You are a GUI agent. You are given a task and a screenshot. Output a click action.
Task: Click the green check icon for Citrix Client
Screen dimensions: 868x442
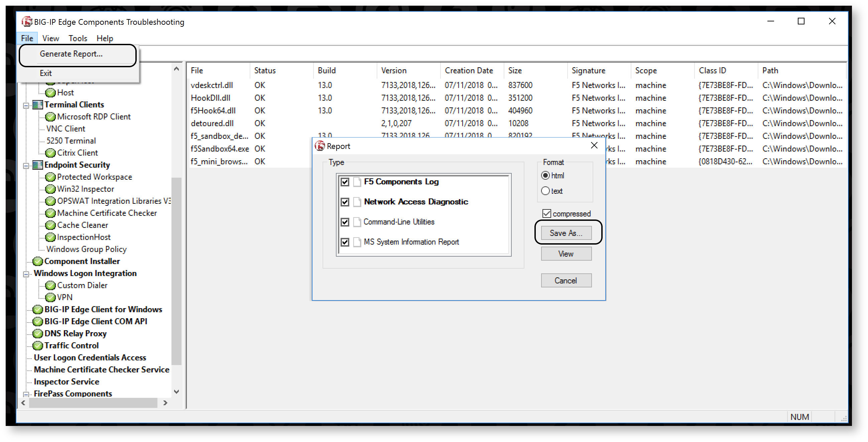50,153
